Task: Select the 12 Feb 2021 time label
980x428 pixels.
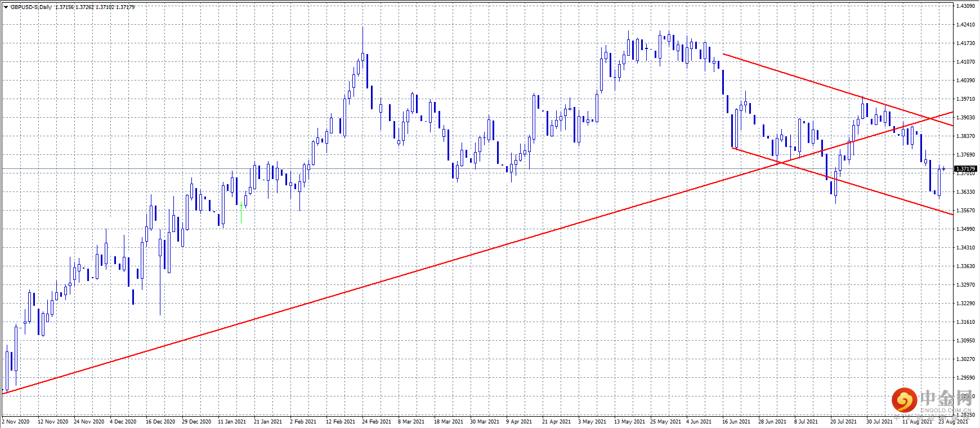Action: (341, 421)
